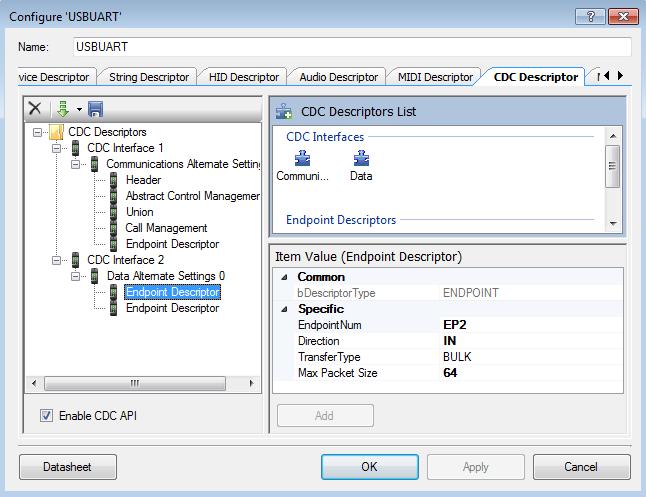Select the Call Management tree item
Viewport: 646px width, 497px height.
166,228
